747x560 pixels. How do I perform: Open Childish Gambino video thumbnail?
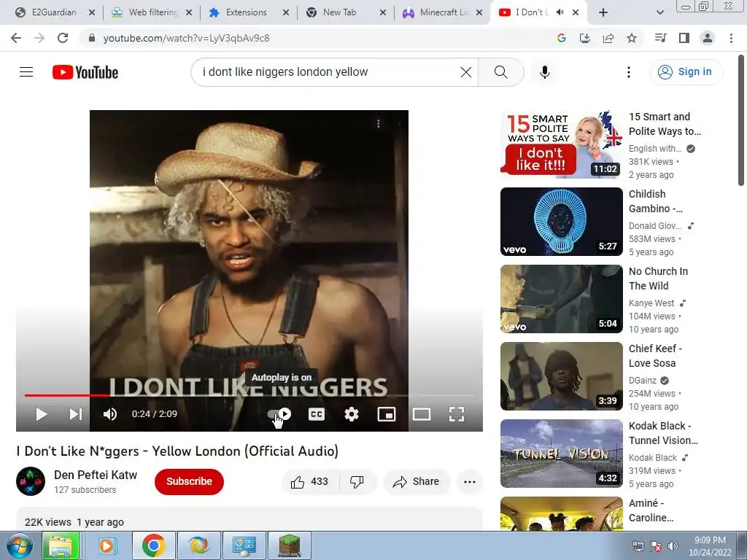[561, 222]
